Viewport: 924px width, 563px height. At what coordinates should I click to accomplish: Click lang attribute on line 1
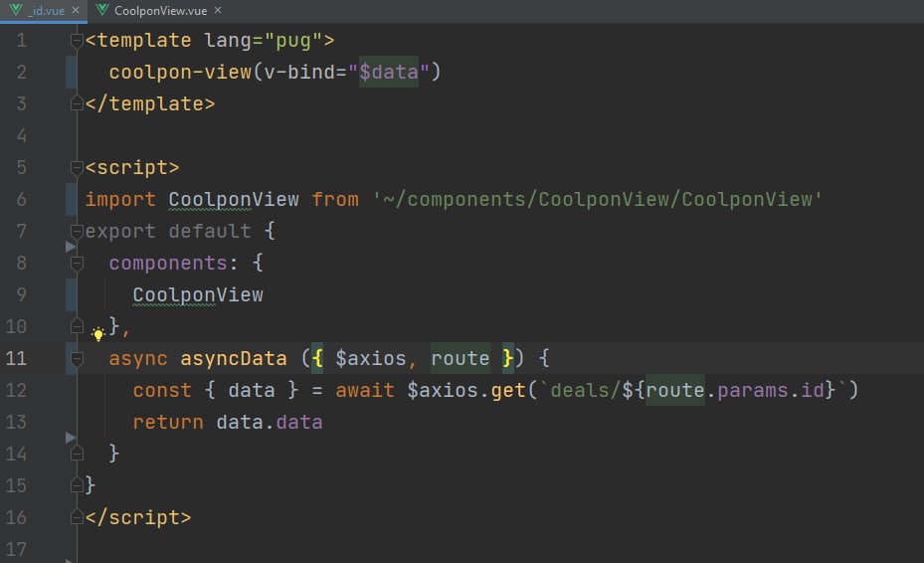point(228,40)
